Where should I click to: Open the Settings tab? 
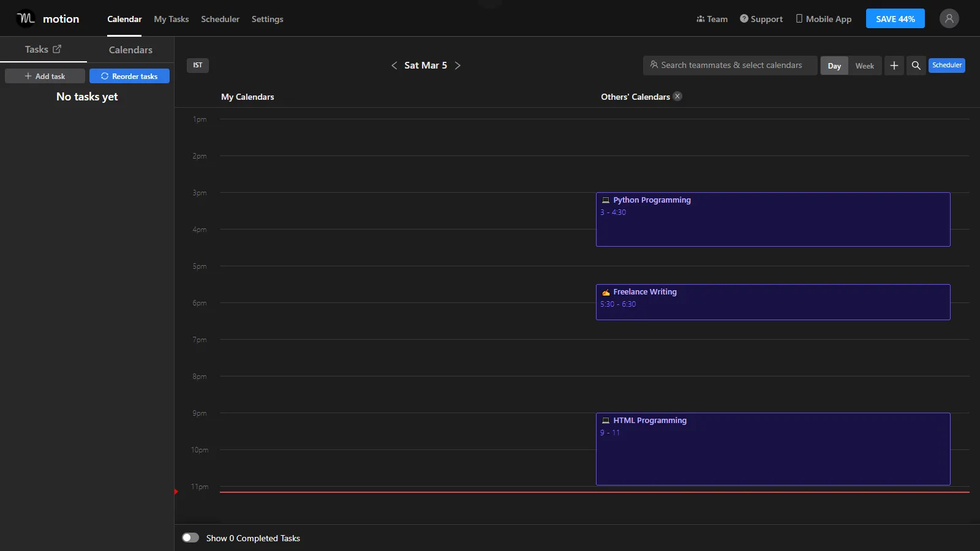[x=267, y=19]
